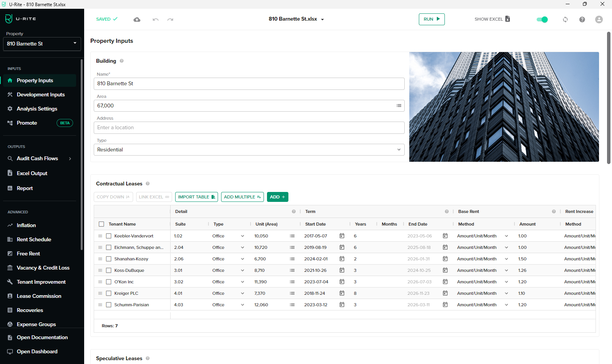The height and width of the screenshot is (364, 612).
Task: Expand the Type dropdown for Kreiger PLC
Action: coord(242,293)
